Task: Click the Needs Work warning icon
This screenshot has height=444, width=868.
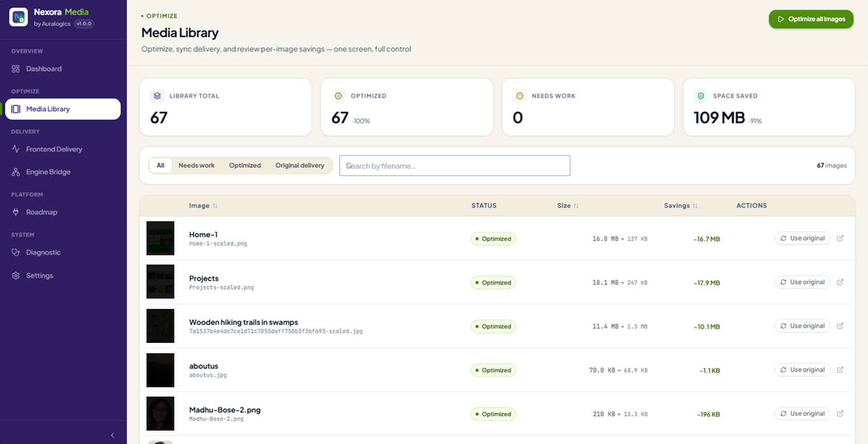Action: pos(519,96)
